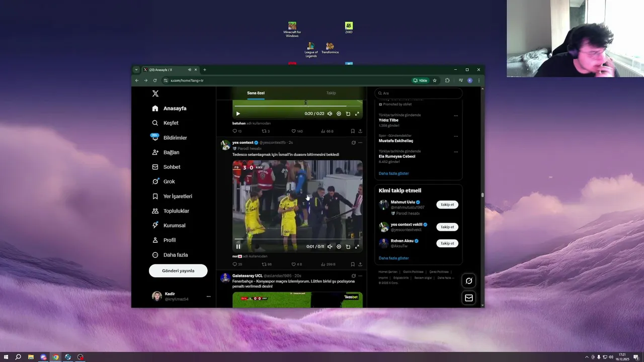Click Grok icon on Galatasaray UCL post
The height and width of the screenshot is (362, 644).
354,276
